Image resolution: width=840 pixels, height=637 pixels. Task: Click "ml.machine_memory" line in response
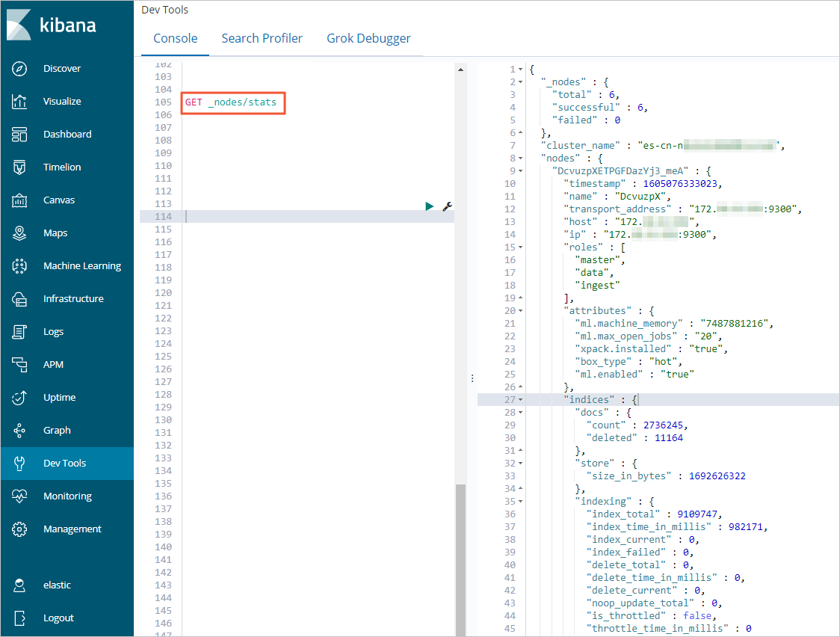pyautogui.click(x=674, y=324)
